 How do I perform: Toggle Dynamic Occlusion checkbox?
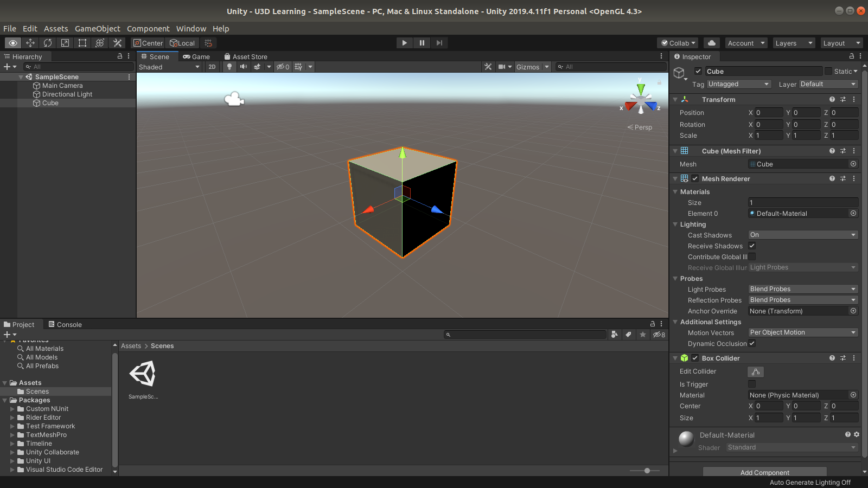(x=752, y=344)
